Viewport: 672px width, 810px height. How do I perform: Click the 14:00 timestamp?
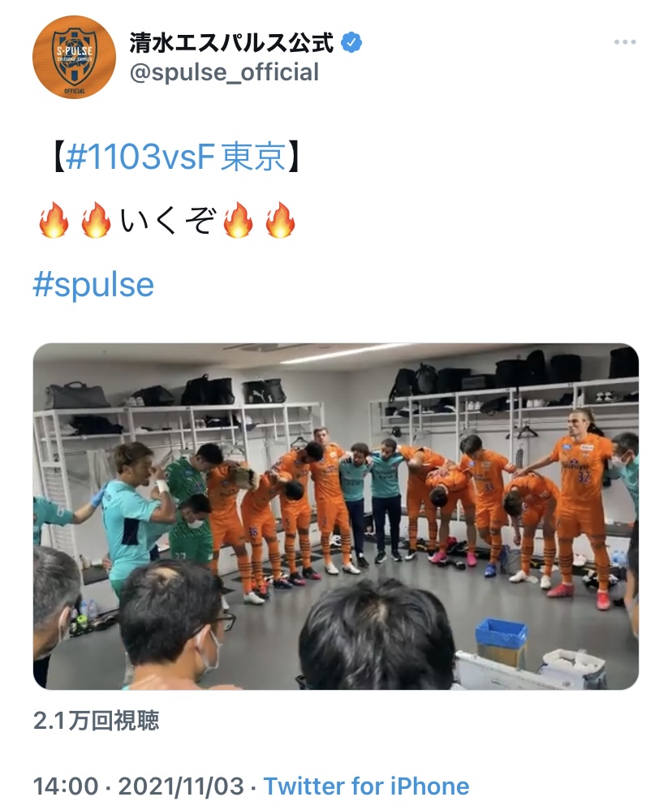[66, 786]
